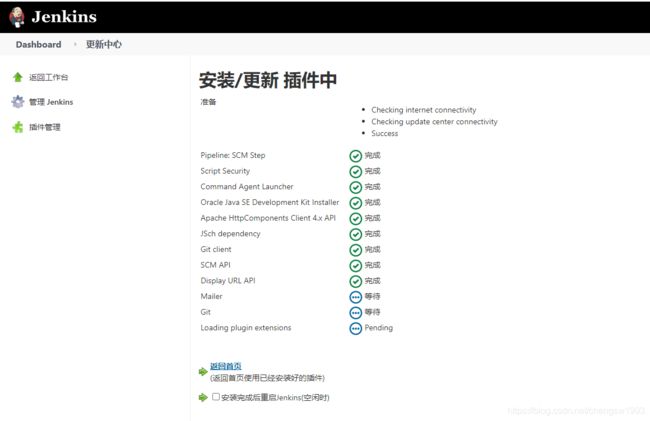This screenshot has width=650, height=421.
Task: Click the 'Display URL API' plugin name
Action: point(228,281)
